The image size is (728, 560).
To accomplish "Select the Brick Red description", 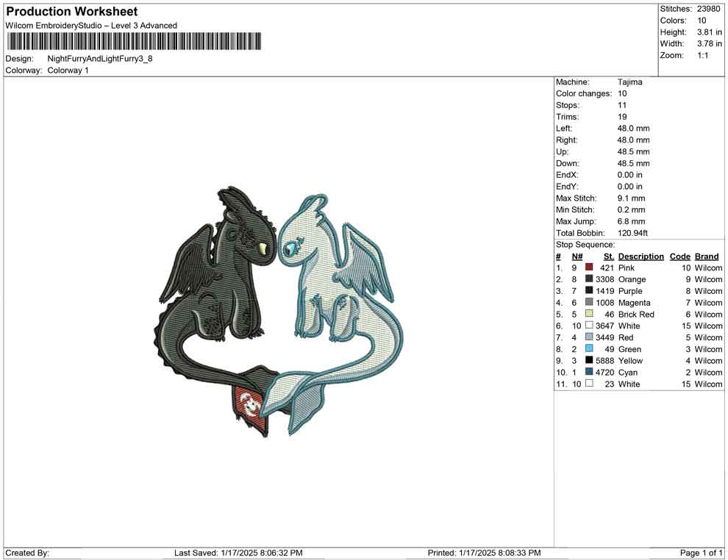I will 636,314.
